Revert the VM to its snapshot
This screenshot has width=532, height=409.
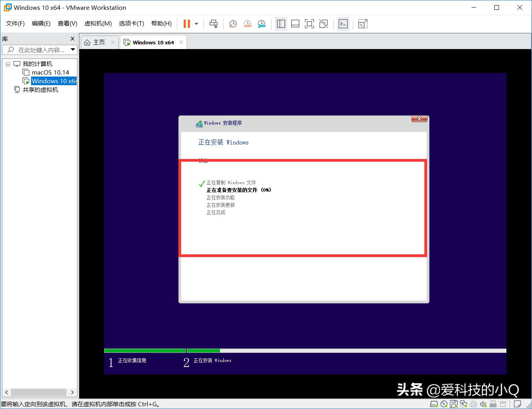click(x=247, y=24)
